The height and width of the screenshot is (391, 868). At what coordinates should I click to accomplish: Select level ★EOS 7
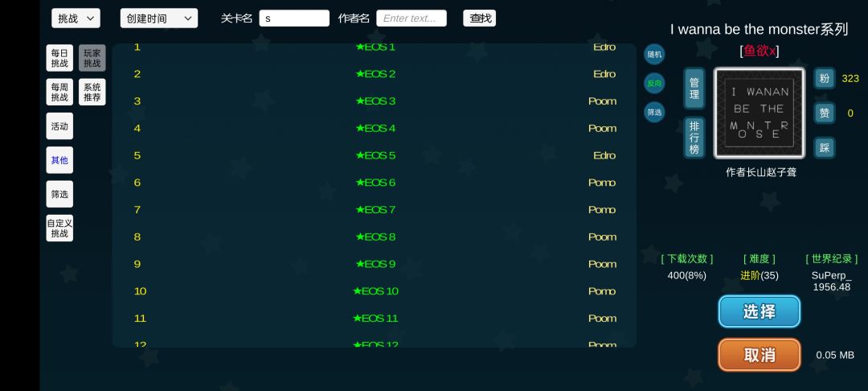(x=375, y=210)
